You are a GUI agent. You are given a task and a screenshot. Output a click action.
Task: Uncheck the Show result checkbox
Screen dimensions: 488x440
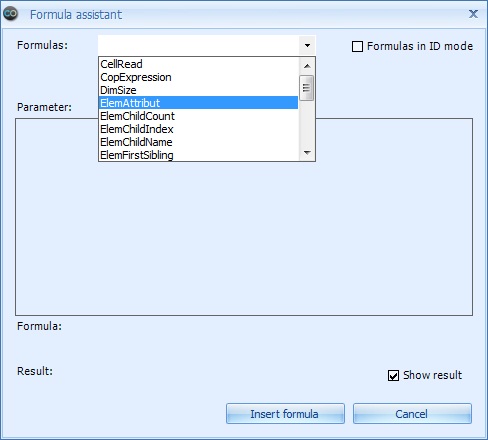393,375
